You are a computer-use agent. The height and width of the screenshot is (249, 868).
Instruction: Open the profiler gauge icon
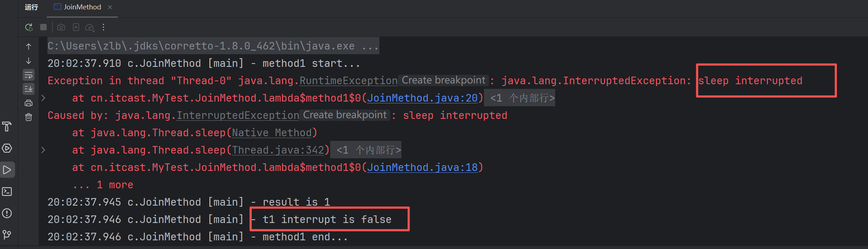point(89,27)
